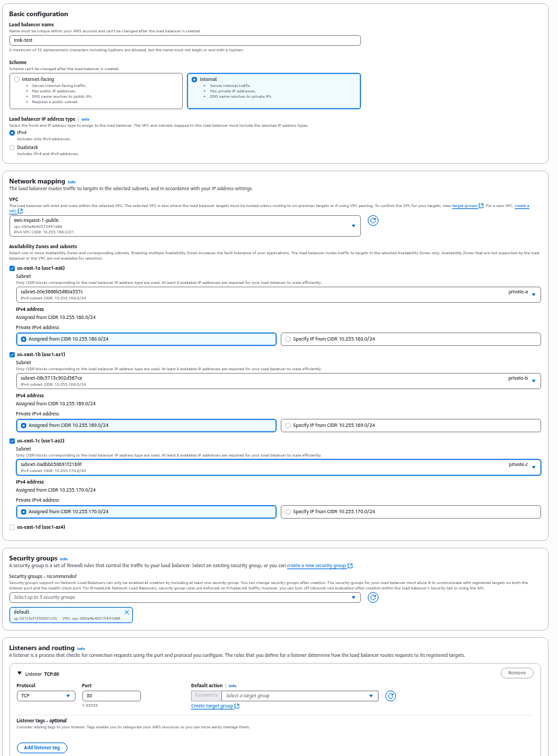Click the refresh icon next to the VPC dropdown
The image size is (558, 756).
click(x=373, y=221)
